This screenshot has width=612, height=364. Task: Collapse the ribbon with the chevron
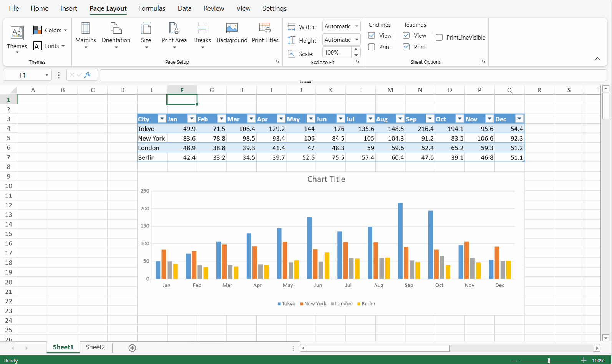[x=597, y=59]
